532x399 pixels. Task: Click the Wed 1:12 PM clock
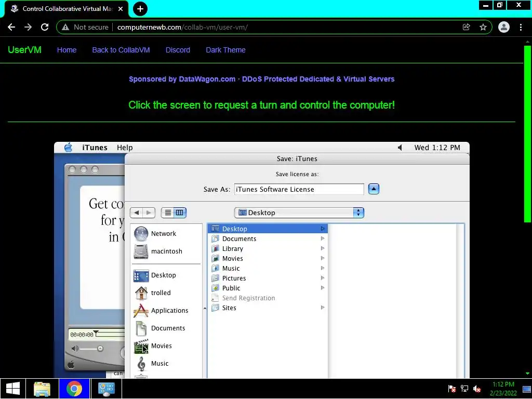coord(437,148)
